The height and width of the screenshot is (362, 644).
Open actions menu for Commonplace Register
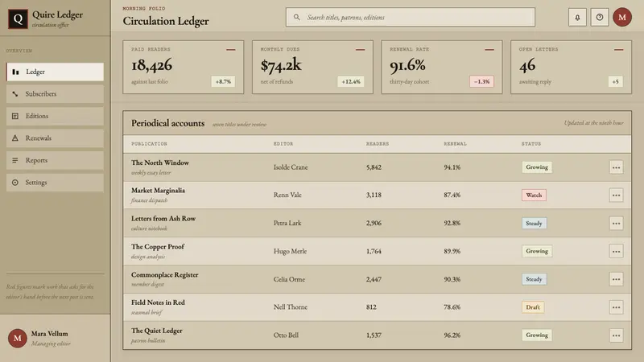(x=616, y=279)
